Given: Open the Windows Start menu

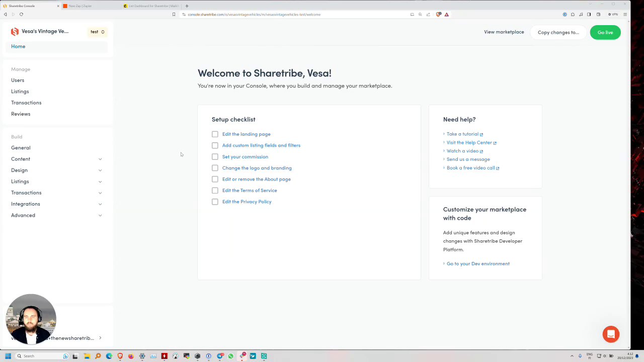Looking at the screenshot, I should pyautogui.click(x=8, y=356).
